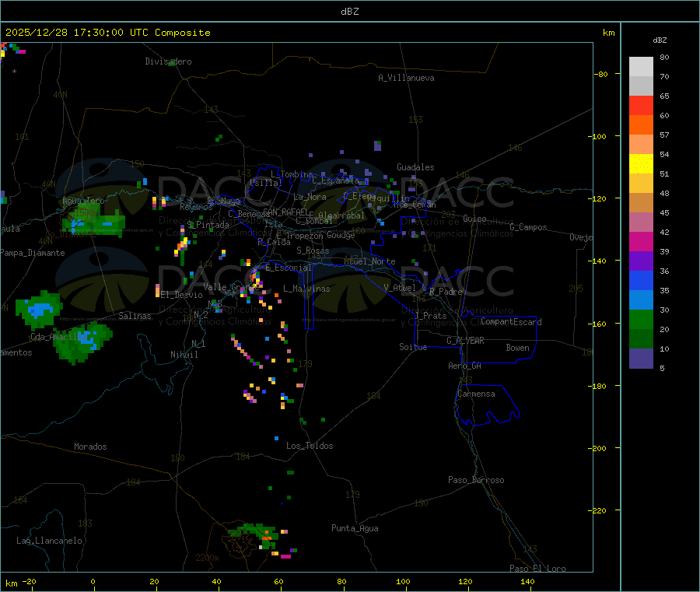Click the Morados location label
700x592 pixels.
pyautogui.click(x=90, y=447)
